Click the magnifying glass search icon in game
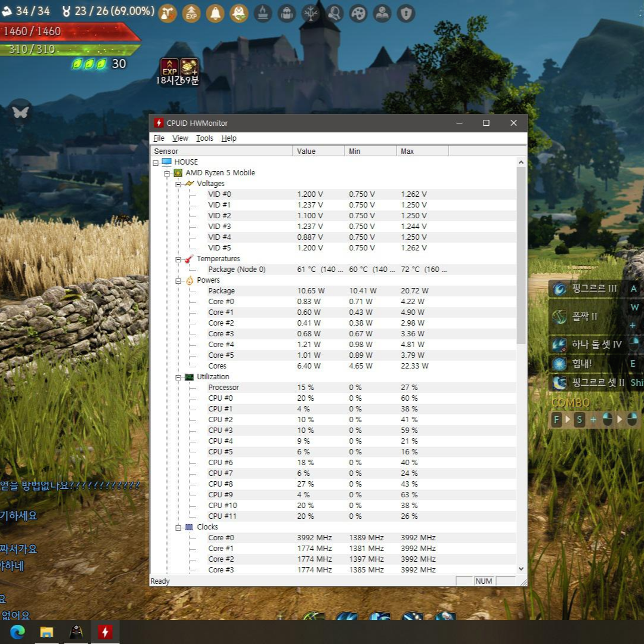Screen dimensions: 644x644 [x=335, y=14]
